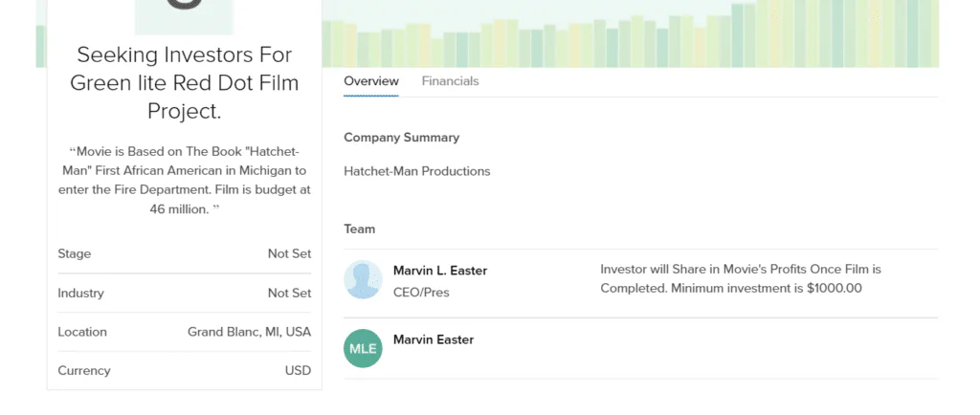980x415 pixels.
Task: Click the USD currency value
Action: pos(298,370)
